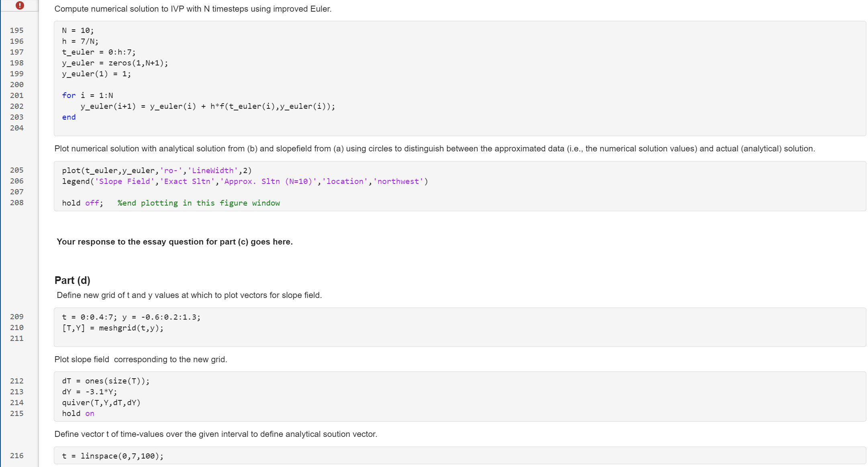Click the 'Plot numerical solution with analytical solution' paragraph

[x=435, y=149]
